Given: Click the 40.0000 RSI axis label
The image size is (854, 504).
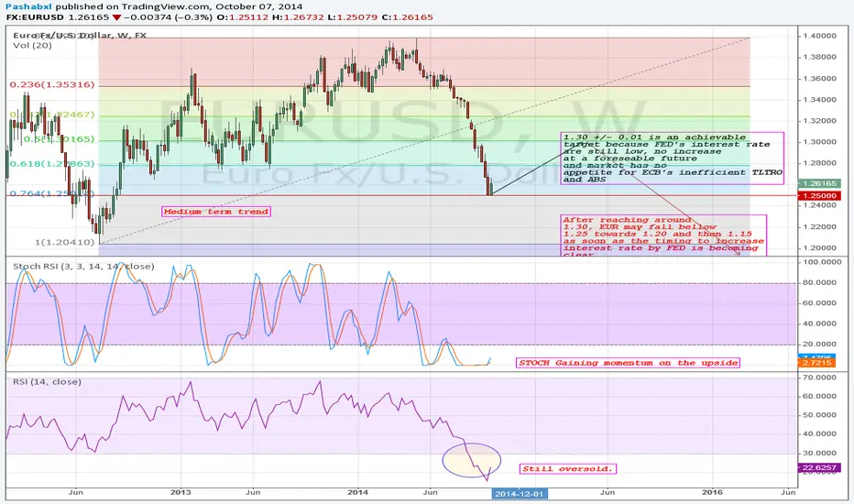Looking at the screenshot, I should tap(819, 434).
